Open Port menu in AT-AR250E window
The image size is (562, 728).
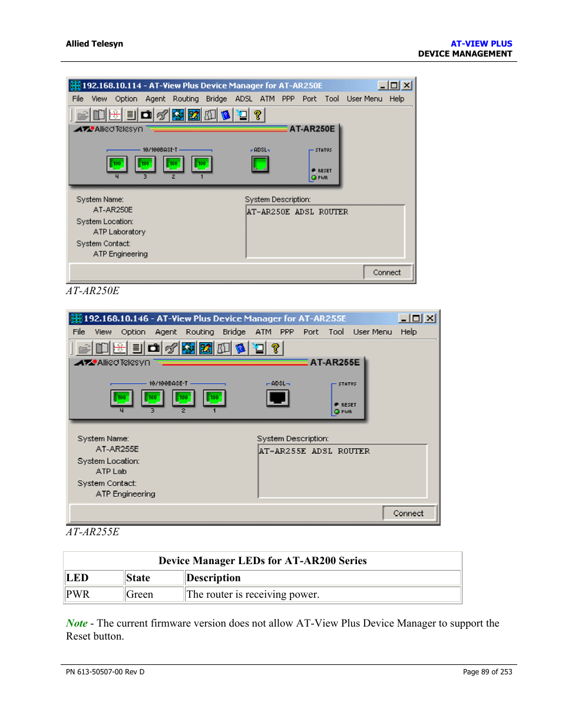pyautogui.click(x=309, y=99)
